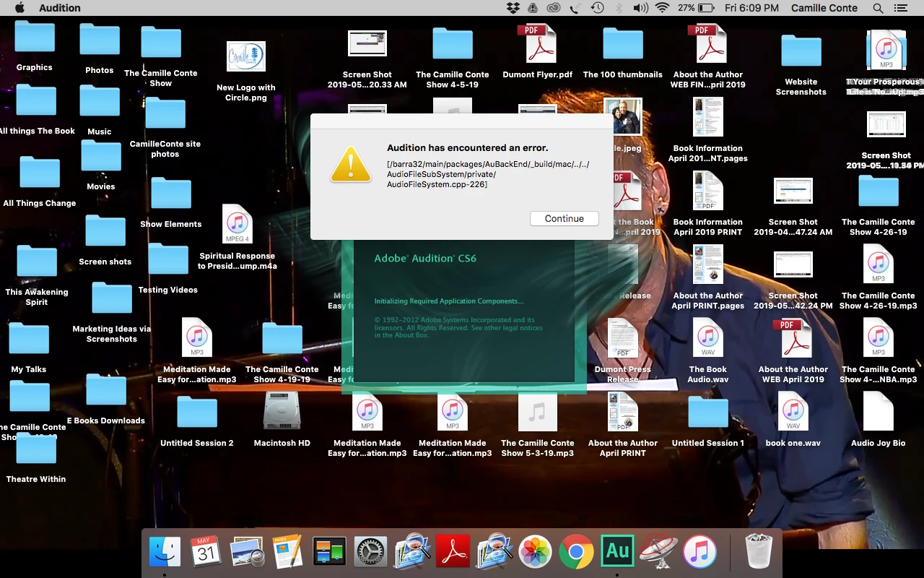Open the volume control in the menu bar
The image size is (924, 578).
(640, 8)
